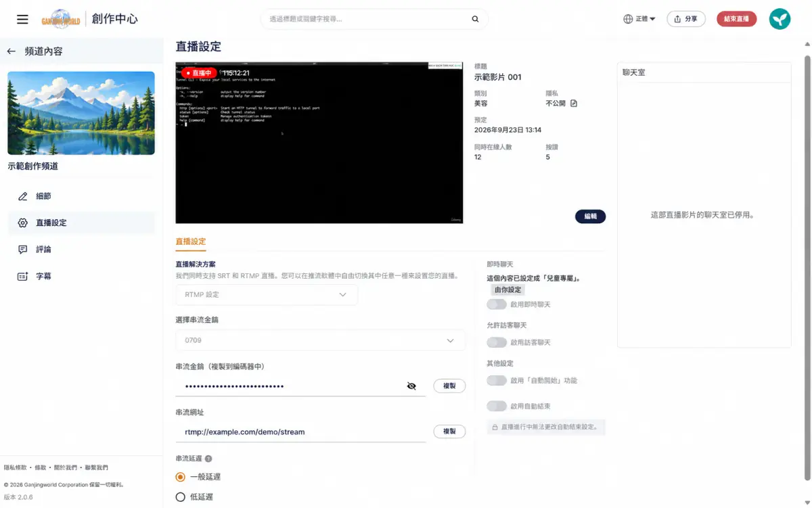Click the Ganjingworld logo

coord(61,19)
